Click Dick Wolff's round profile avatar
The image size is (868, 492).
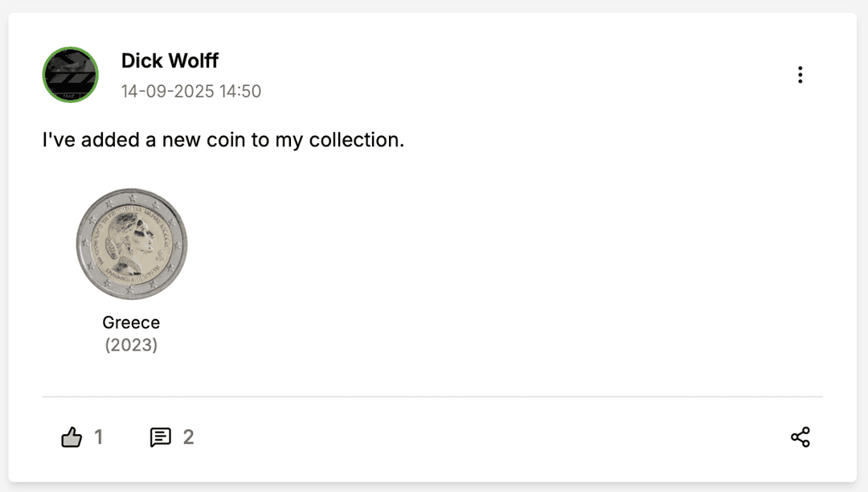70,75
